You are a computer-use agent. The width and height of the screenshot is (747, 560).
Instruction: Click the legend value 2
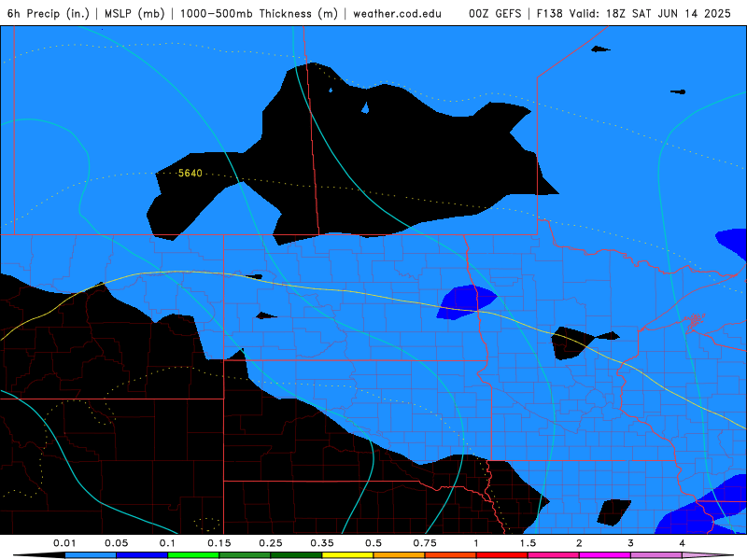(579, 543)
